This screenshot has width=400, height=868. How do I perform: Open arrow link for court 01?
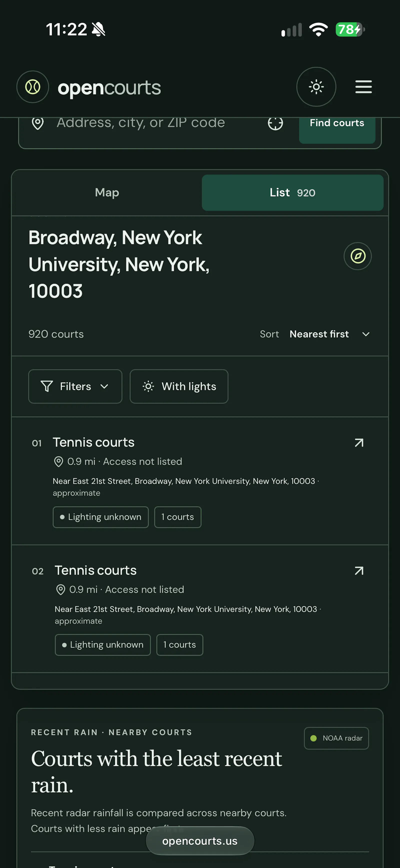click(x=359, y=442)
